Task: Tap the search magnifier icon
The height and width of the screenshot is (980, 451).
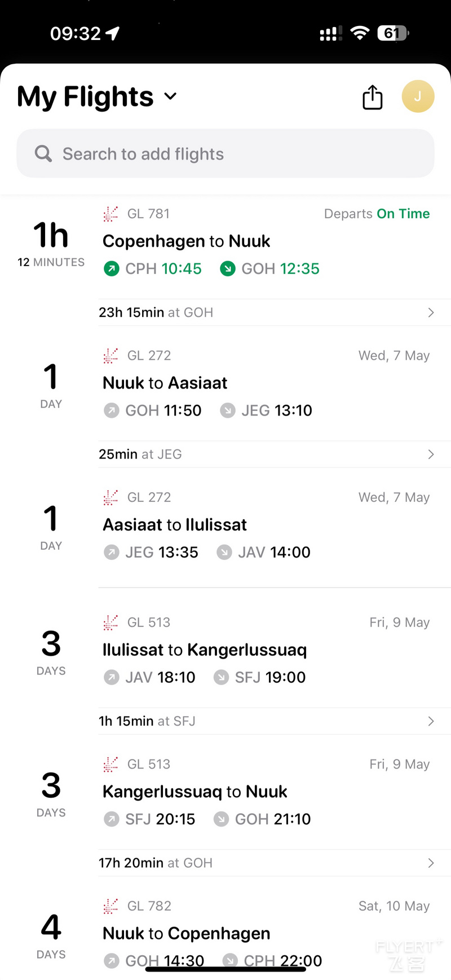Action: click(x=43, y=153)
